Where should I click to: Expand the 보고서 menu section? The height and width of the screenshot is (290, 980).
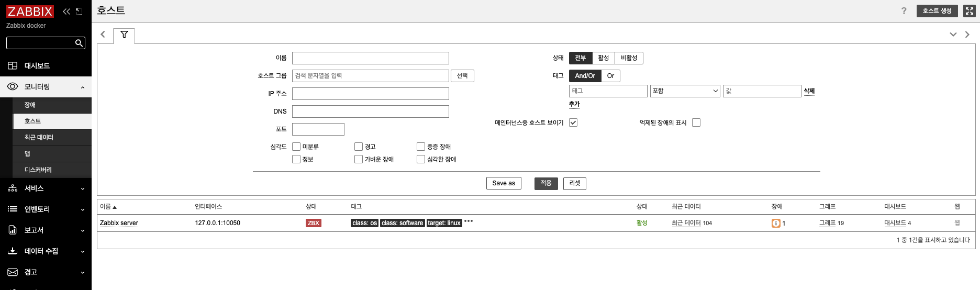point(46,230)
